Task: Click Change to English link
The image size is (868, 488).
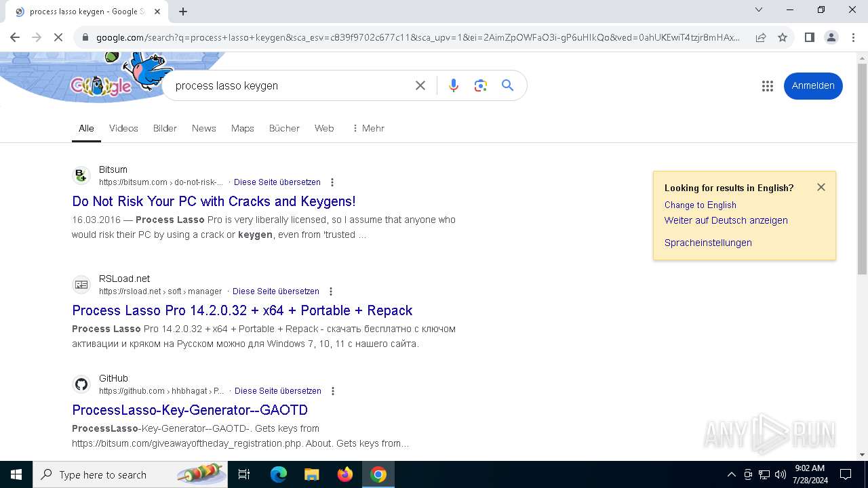Action: click(701, 205)
